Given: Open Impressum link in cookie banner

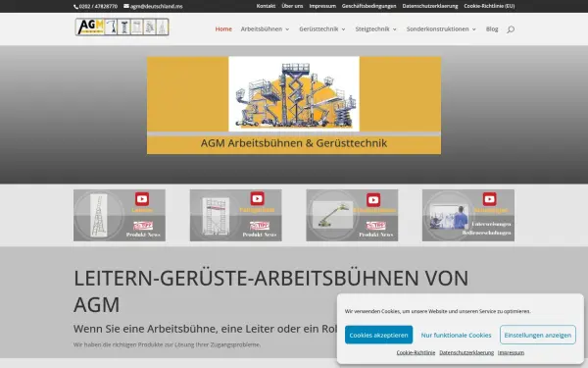Looking at the screenshot, I should (x=511, y=352).
